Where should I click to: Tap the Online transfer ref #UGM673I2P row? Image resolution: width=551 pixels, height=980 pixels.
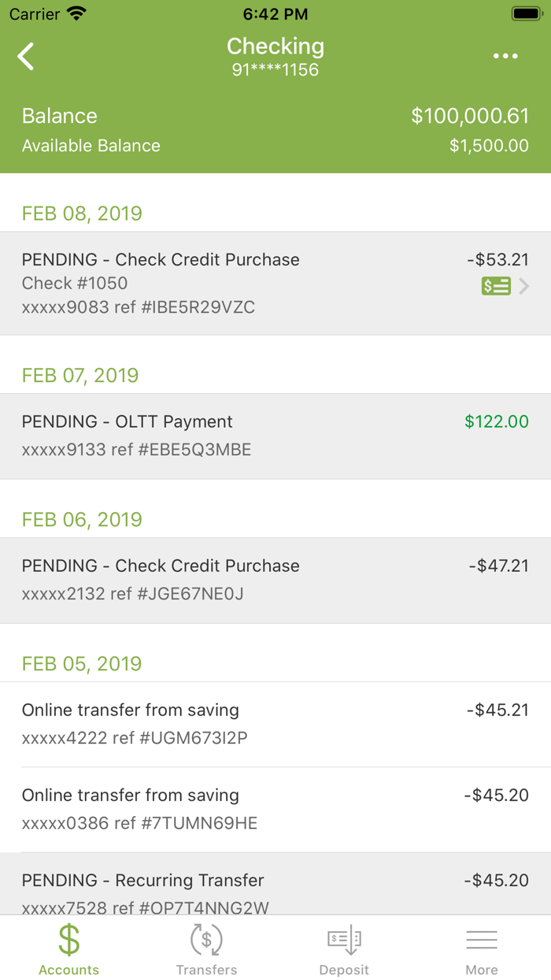pyautogui.click(x=275, y=723)
